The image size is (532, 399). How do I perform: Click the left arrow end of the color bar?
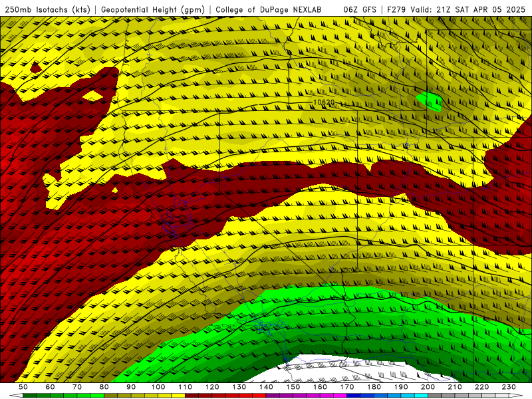(x=16, y=395)
